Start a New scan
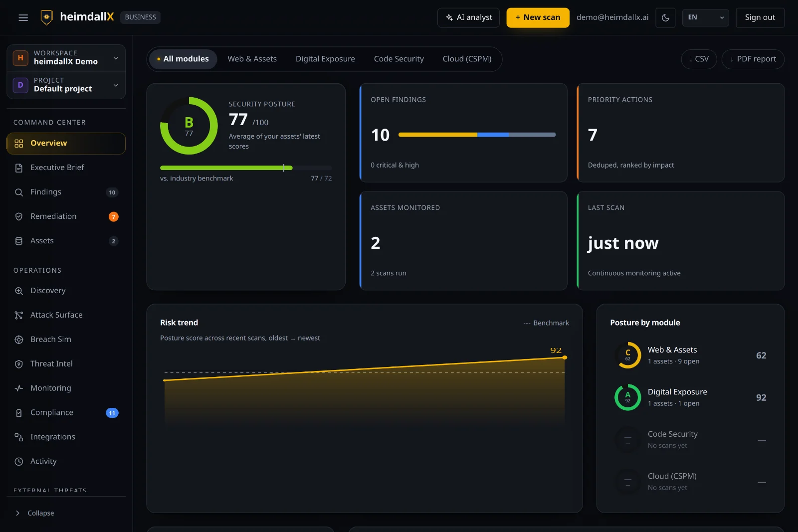798x532 pixels. pyautogui.click(x=538, y=17)
